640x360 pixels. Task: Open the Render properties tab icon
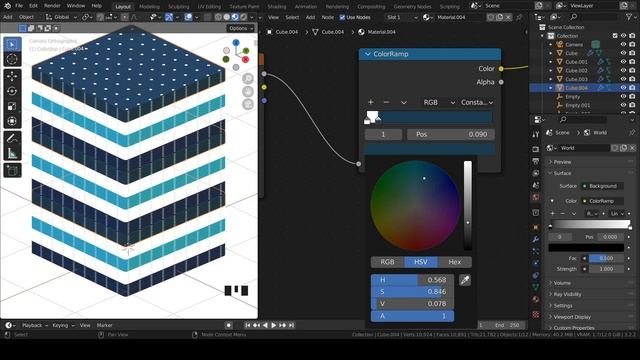click(536, 149)
